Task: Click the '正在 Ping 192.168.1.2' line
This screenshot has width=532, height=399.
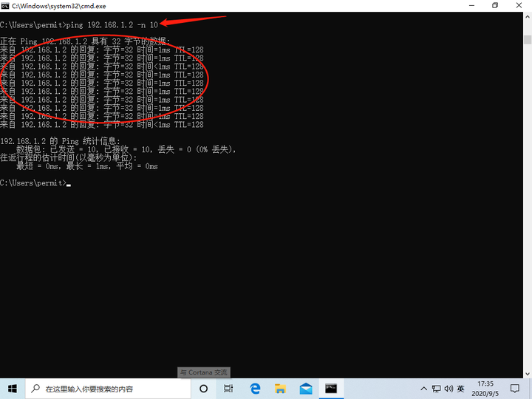Action: 85,41
